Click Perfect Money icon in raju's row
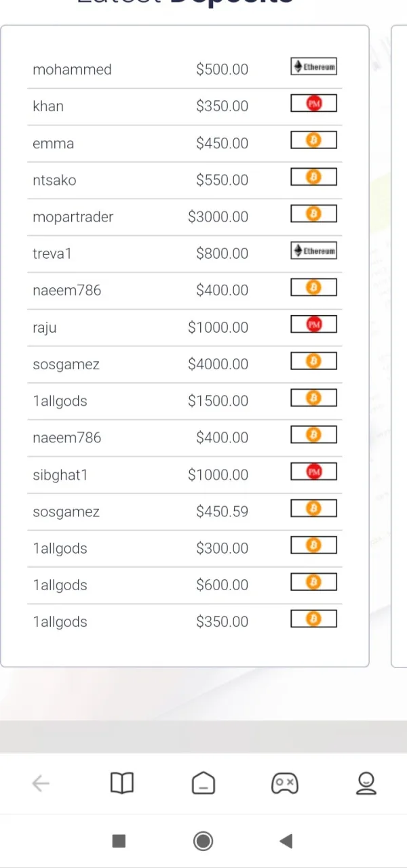Image resolution: width=407 pixels, height=868 pixels. click(x=313, y=325)
